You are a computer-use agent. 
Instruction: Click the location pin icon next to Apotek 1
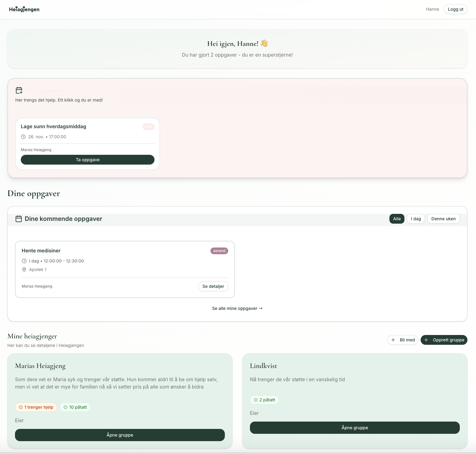click(x=24, y=270)
